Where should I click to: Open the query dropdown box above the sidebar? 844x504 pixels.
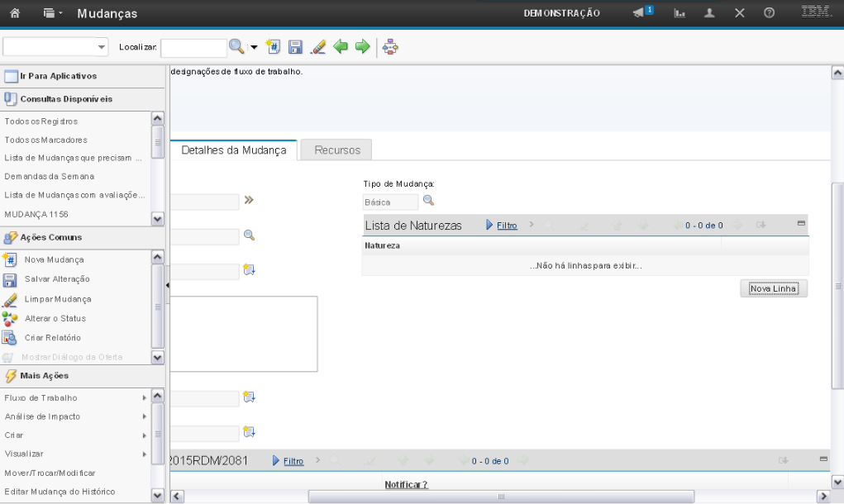[56, 47]
